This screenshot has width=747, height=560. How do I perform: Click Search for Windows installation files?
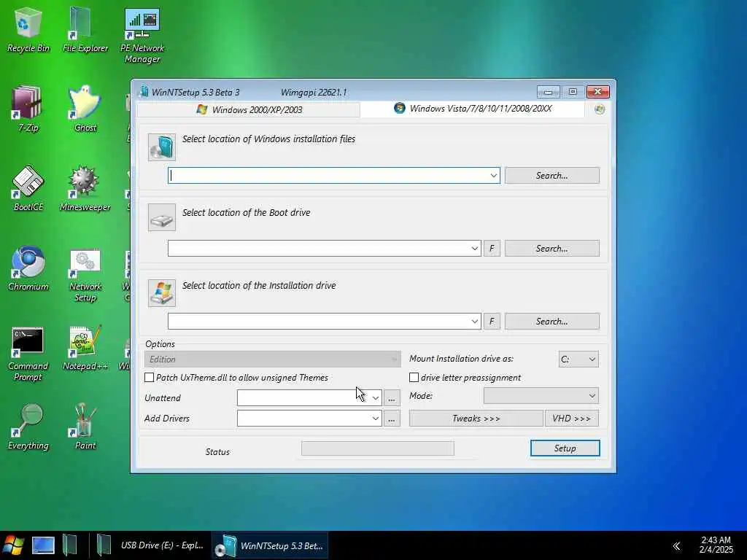(x=552, y=175)
